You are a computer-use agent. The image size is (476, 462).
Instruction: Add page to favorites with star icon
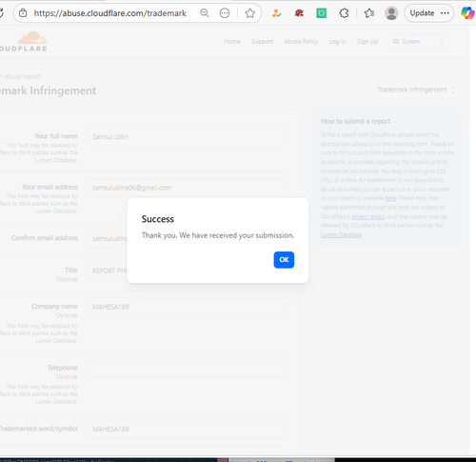(x=250, y=13)
